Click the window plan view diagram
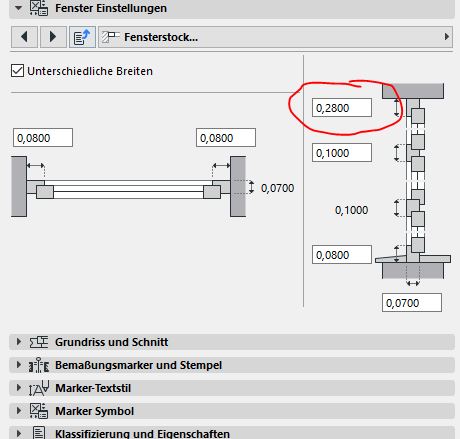This screenshot has width=460, height=439. pos(129,186)
